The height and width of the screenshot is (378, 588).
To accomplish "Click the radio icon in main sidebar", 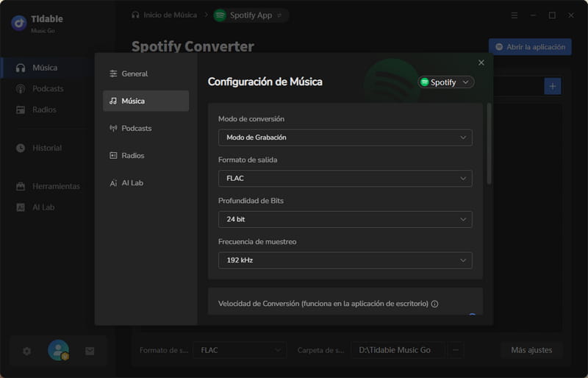I will tap(21, 110).
